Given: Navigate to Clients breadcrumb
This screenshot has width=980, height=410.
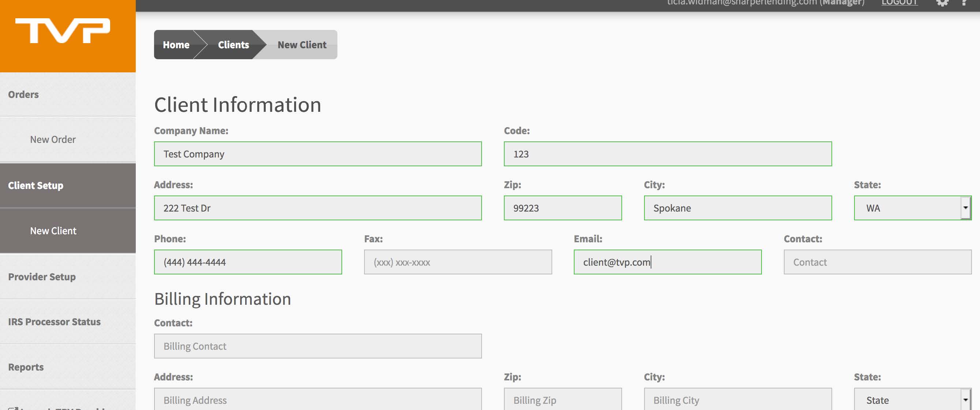Looking at the screenshot, I should coord(233,45).
